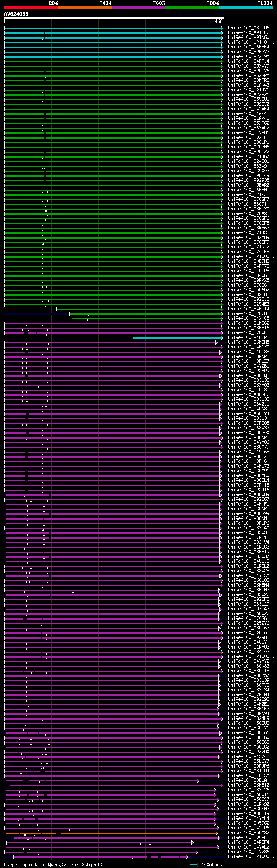Click the 466 end position label
Viewport: 277px width, 868px height.
tap(218, 21)
